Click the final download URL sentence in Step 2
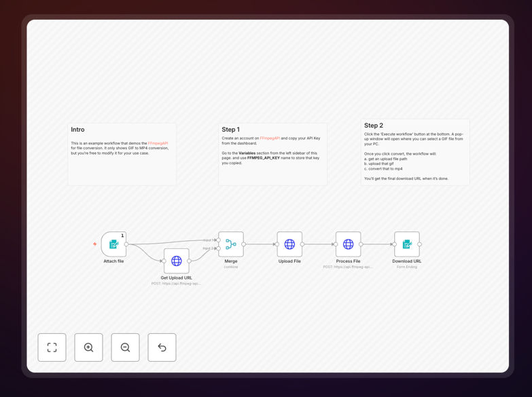 [406, 178]
